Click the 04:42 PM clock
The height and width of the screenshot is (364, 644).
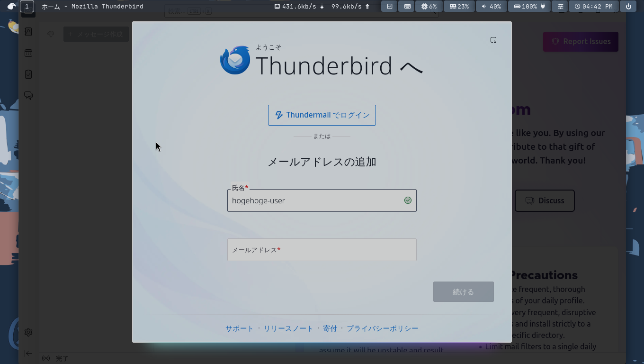[x=593, y=7]
